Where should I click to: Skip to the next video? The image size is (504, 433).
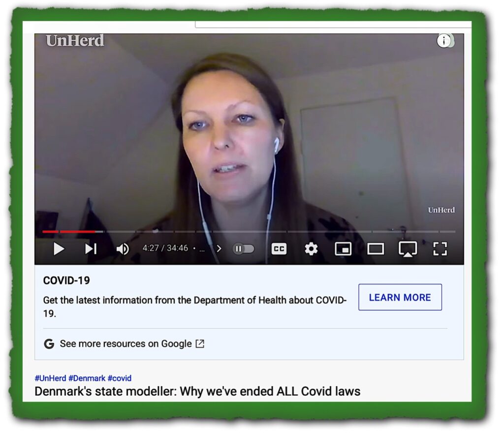point(91,249)
